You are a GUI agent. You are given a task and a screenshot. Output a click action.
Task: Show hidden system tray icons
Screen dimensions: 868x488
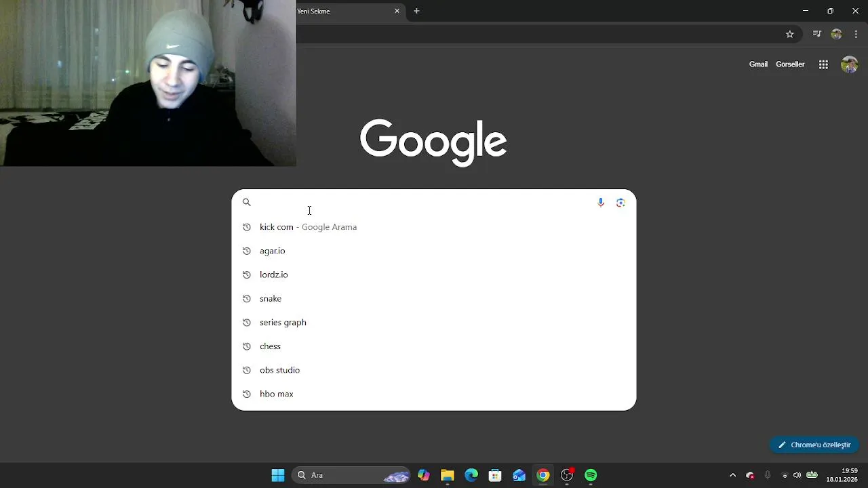point(732,475)
